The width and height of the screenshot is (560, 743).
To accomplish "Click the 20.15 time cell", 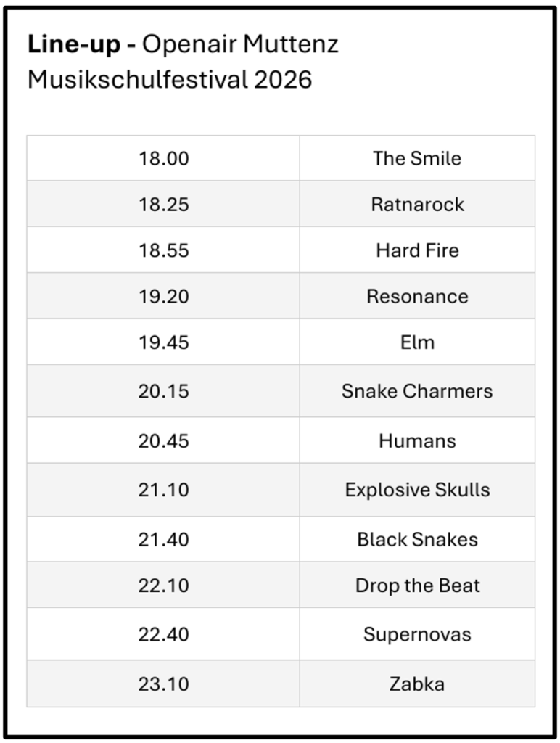I will coord(163,391).
